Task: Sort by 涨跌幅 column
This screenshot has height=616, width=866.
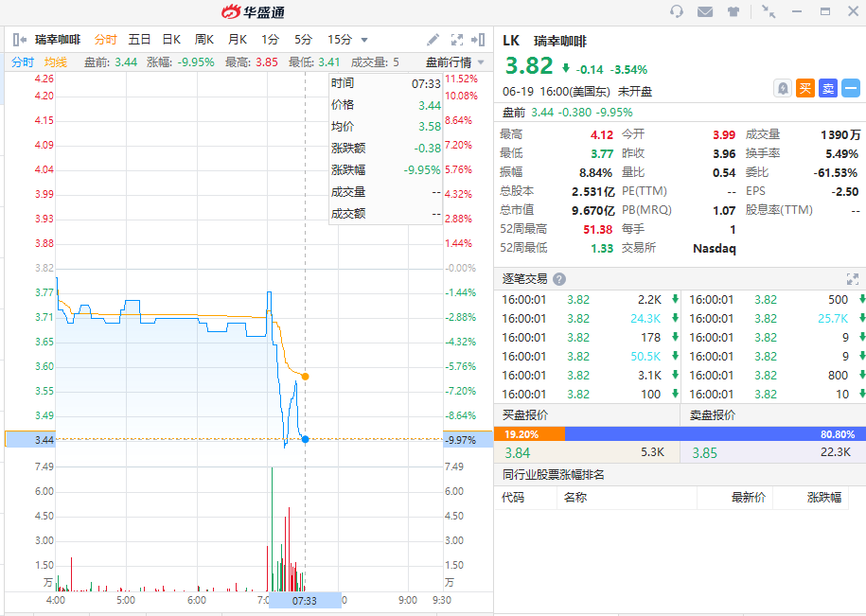Action: click(x=824, y=498)
